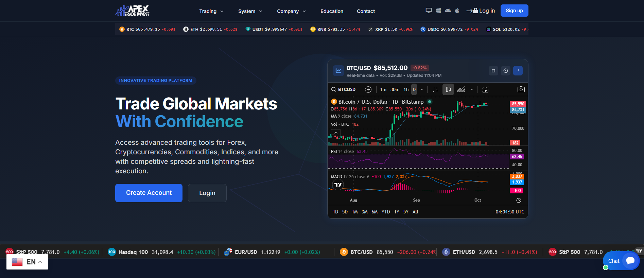Open the chart interval dropdown arrow
The width and height of the screenshot is (644, 278).
click(422, 89)
